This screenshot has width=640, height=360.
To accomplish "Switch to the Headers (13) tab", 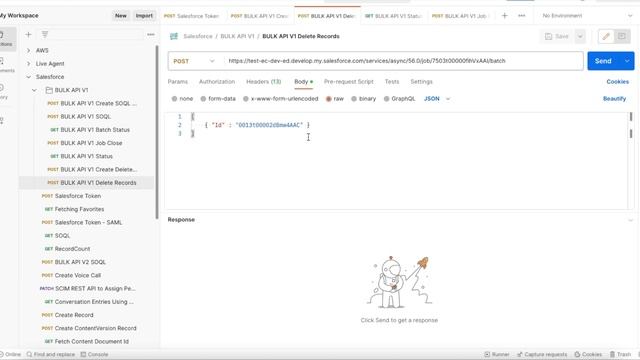I will pos(264,82).
